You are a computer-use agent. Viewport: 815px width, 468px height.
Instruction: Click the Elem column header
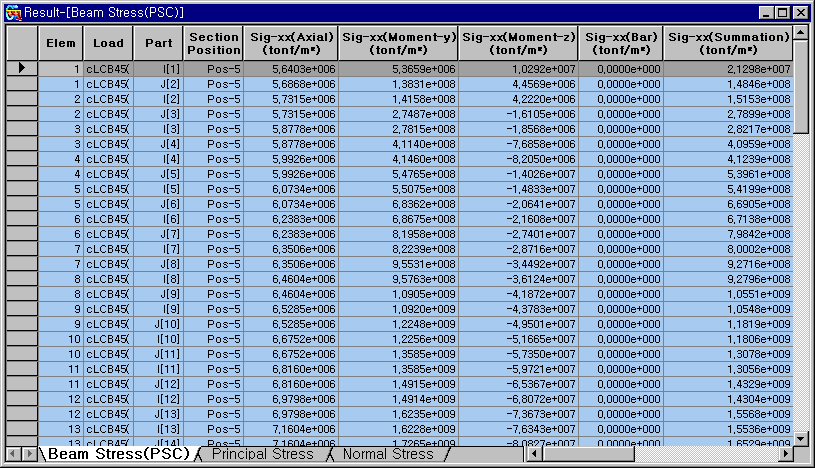click(x=60, y=43)
